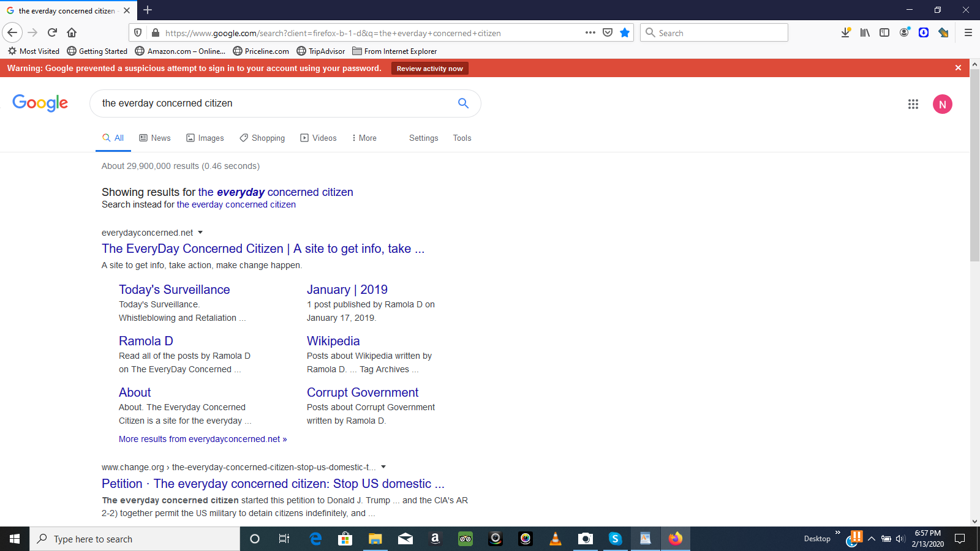Click the page vertical scrollbar thumb
The height and width of the screenshot is (551, 980).
click(974, 165)
